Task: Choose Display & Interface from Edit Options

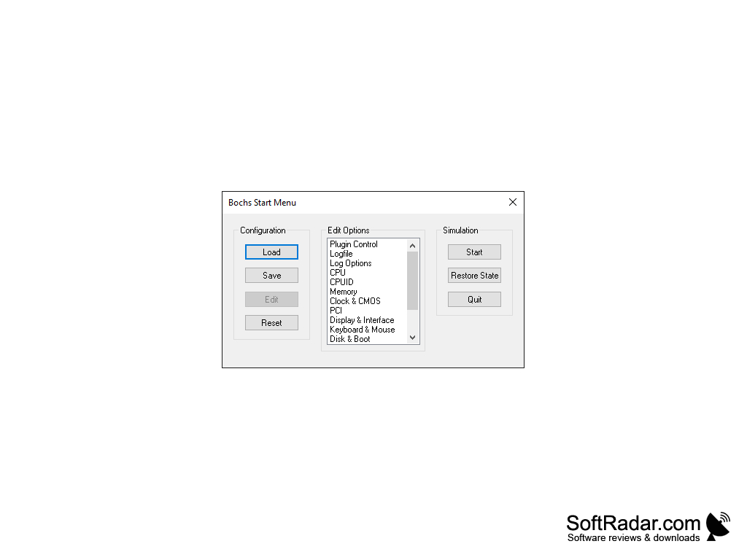Action: [362, 320]
